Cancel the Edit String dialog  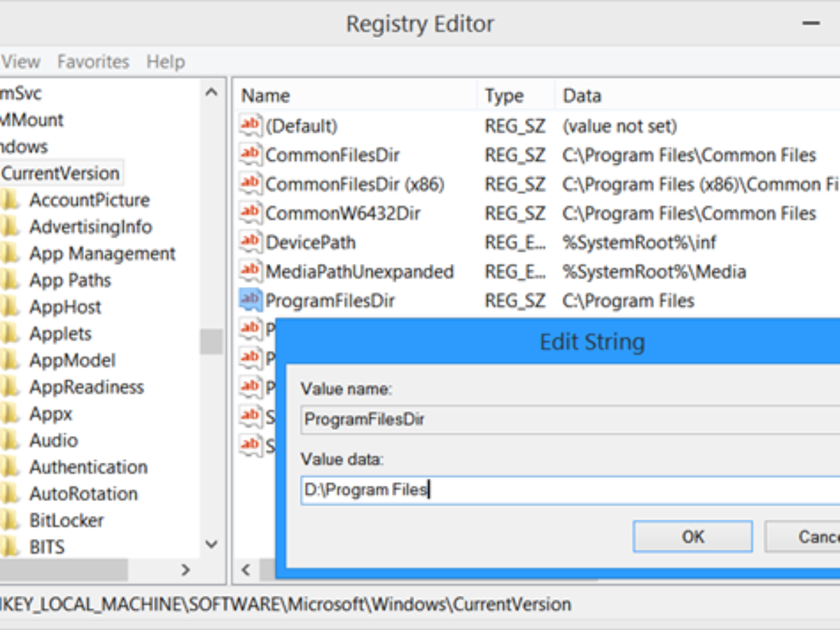(x=803, y=536)
